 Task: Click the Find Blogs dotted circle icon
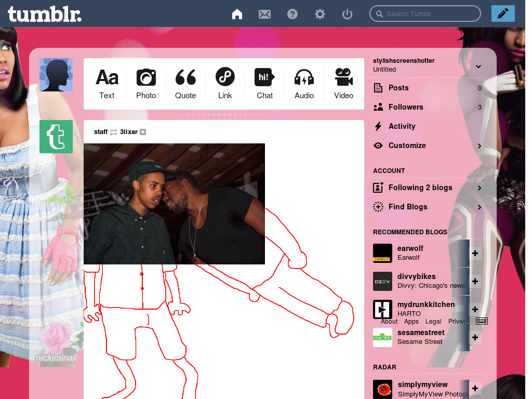coord(378,207)
